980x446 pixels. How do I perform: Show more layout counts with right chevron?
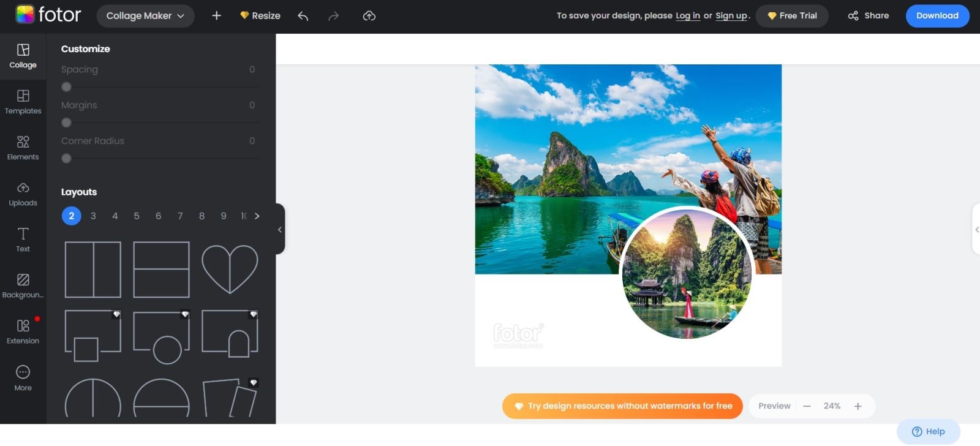pos(257,216)
